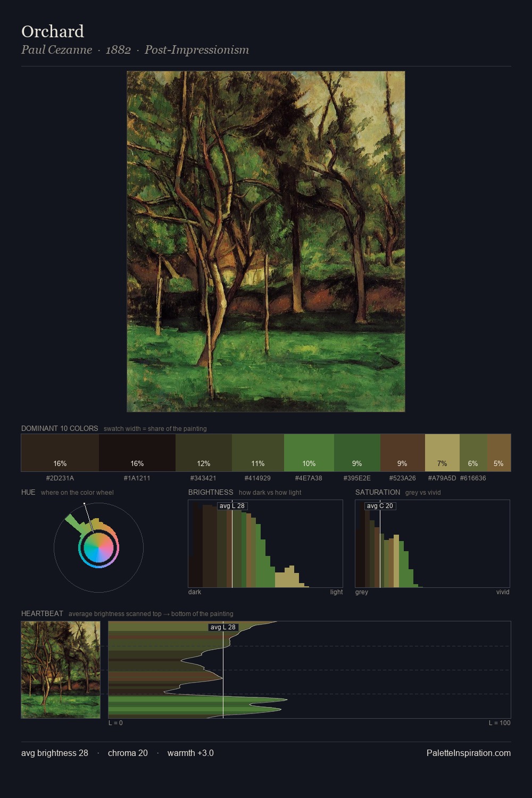The image size is (532, 798).
Task: Select the #2D231A dark brown swatch
Action: point(60,453)
